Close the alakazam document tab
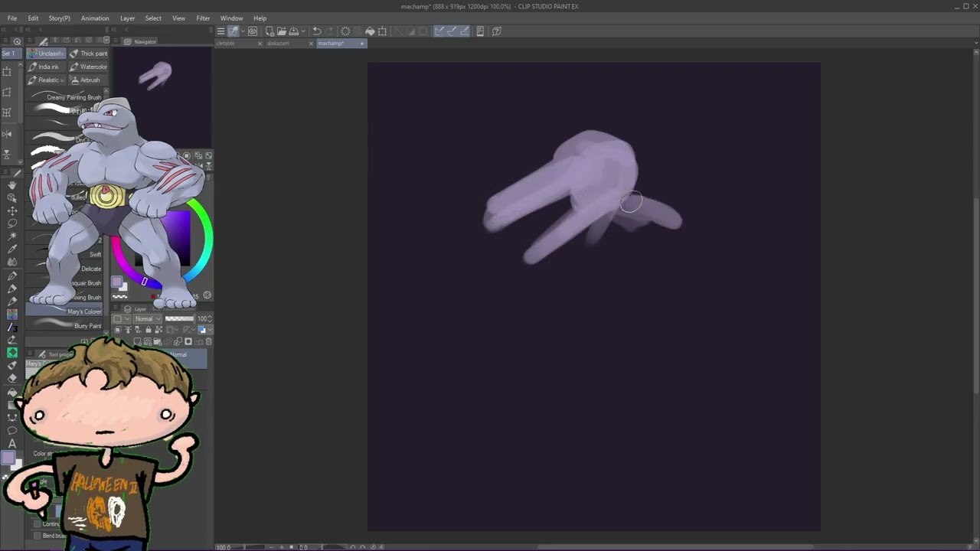The width and height of the screenshot is (980, 551). pyautogui.click(x=311, y=44)
